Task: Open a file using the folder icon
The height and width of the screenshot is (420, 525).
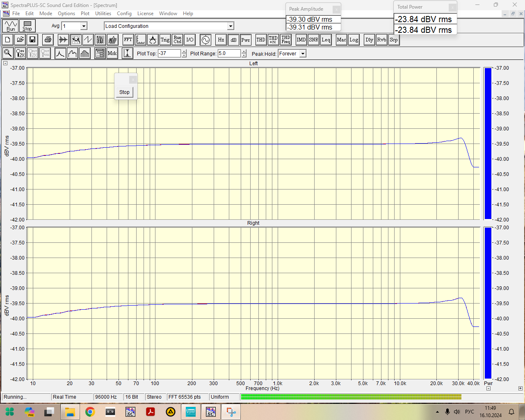Action: coord(20,40)
